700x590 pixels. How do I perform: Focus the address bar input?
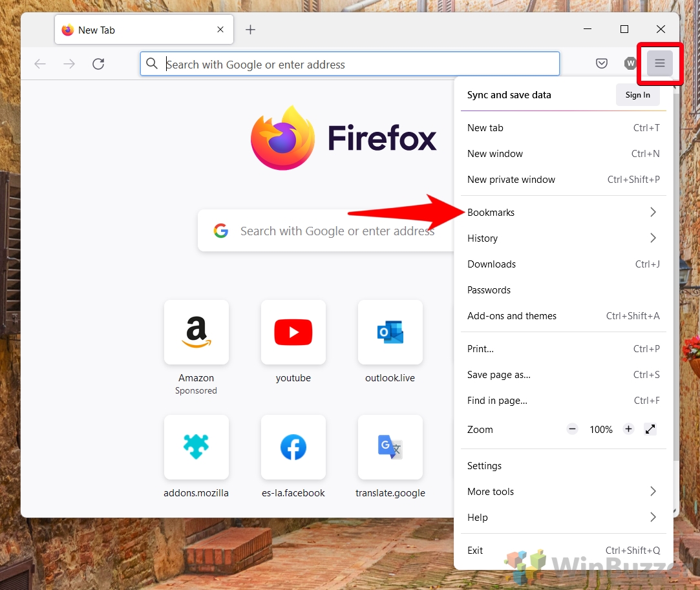click(350, 64)
